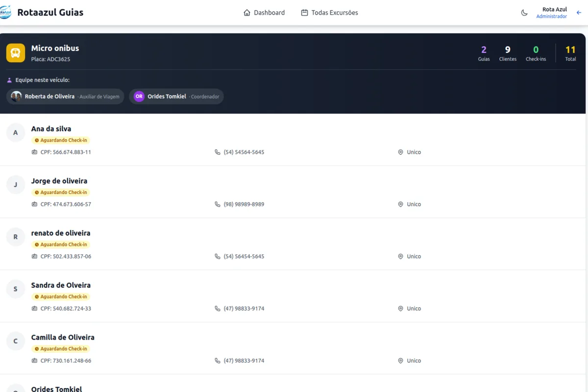Click the Guias counter showing 2
The height and width of the screenshot is (392, 588).
484,53
